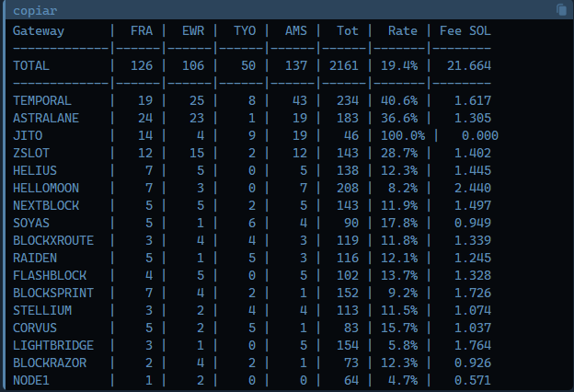Click the copy code icon in the header

(561, 10)
